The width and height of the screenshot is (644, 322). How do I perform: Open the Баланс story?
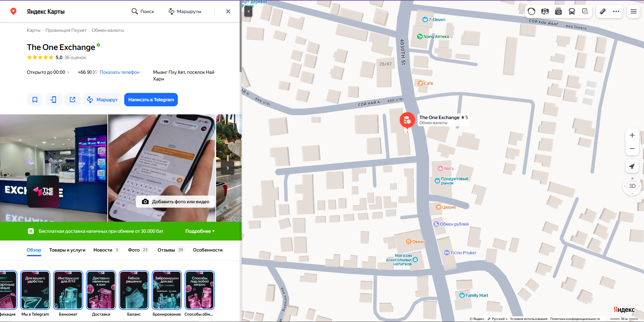click(134, 293)
